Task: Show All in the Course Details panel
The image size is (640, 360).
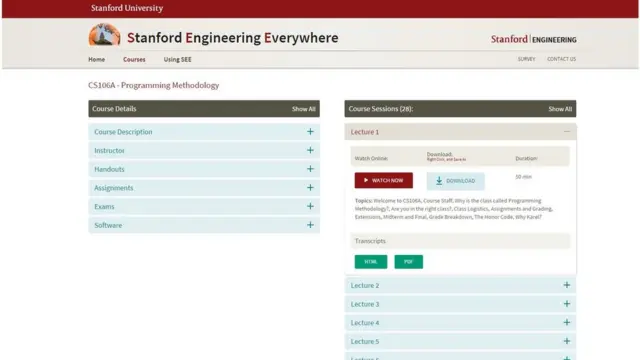Action: coord(304,109)
